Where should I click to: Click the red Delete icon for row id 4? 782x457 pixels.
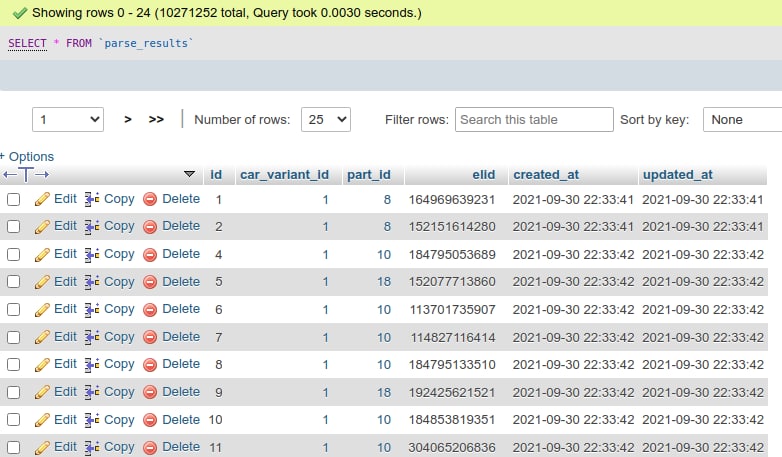click(150, 254)
